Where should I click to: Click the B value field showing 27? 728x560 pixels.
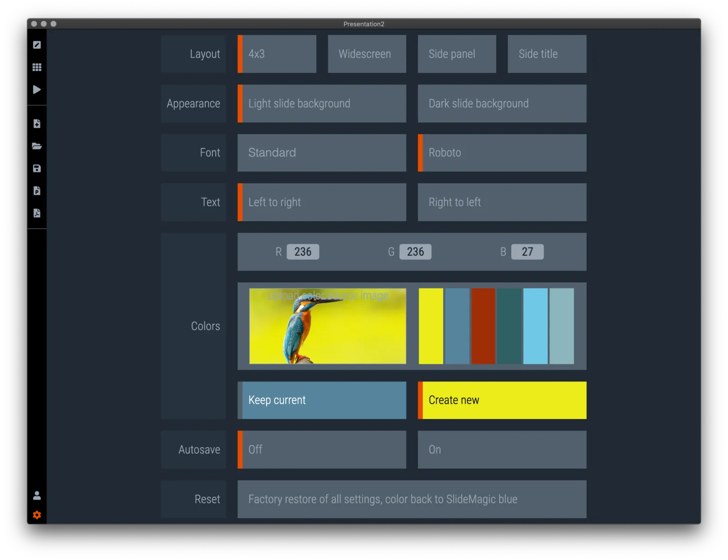click(x=527, y=252)
